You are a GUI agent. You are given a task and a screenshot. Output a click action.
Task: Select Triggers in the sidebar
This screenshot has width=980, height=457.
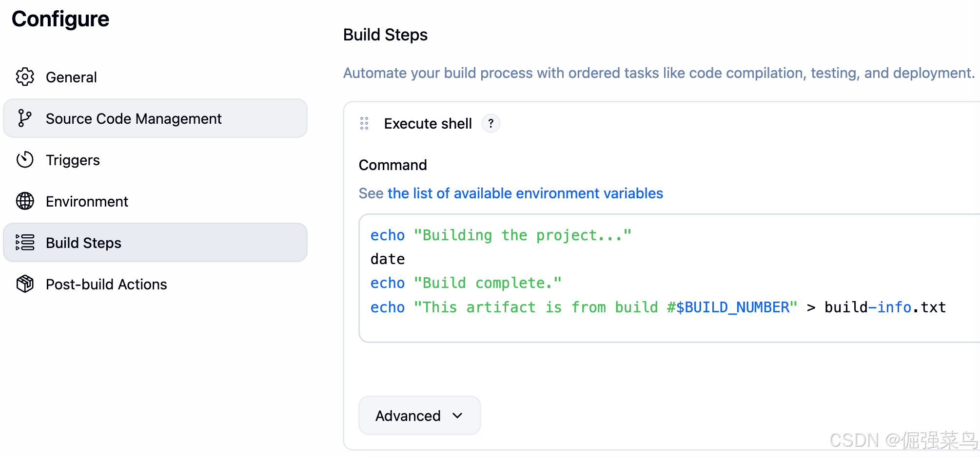click(73, 160)
